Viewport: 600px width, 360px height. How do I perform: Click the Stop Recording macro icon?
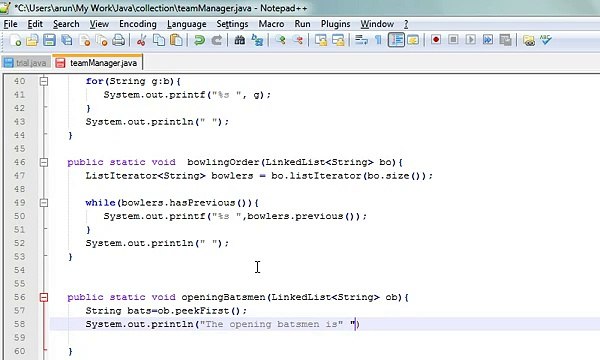pos(453,40)
